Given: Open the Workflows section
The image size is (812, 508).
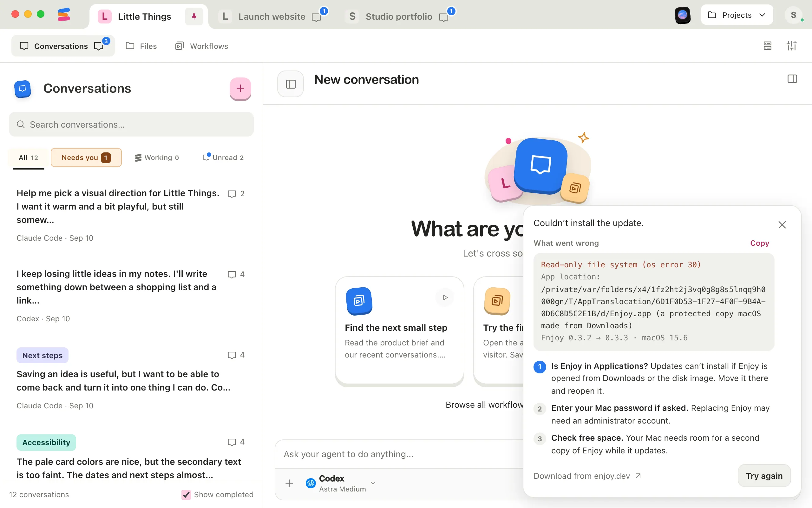Looking at the screenshot, I should [x=202, y=46].
